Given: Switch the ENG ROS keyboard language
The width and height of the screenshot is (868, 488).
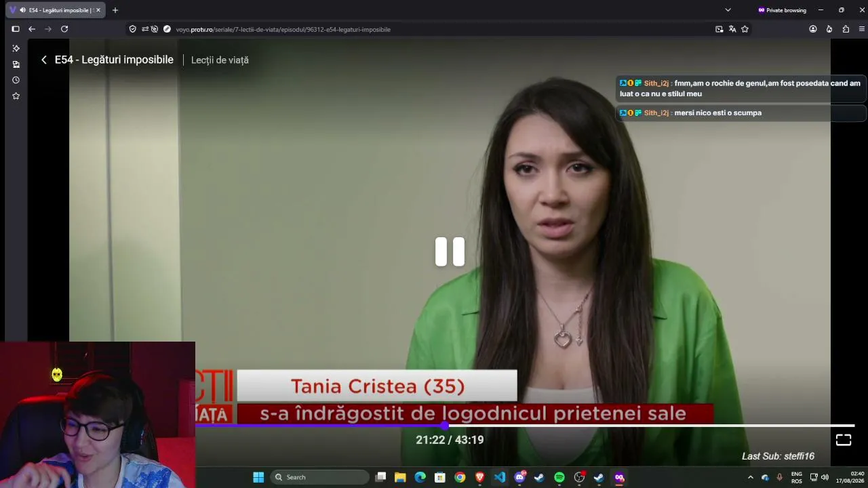Looking at the screenshot, I should [797, 477].
